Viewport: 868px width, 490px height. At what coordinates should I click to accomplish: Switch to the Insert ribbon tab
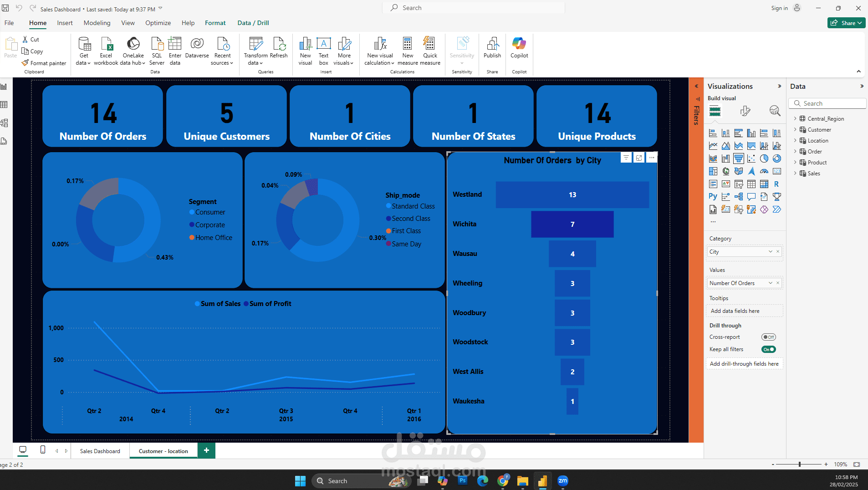[x=65, y=23]
